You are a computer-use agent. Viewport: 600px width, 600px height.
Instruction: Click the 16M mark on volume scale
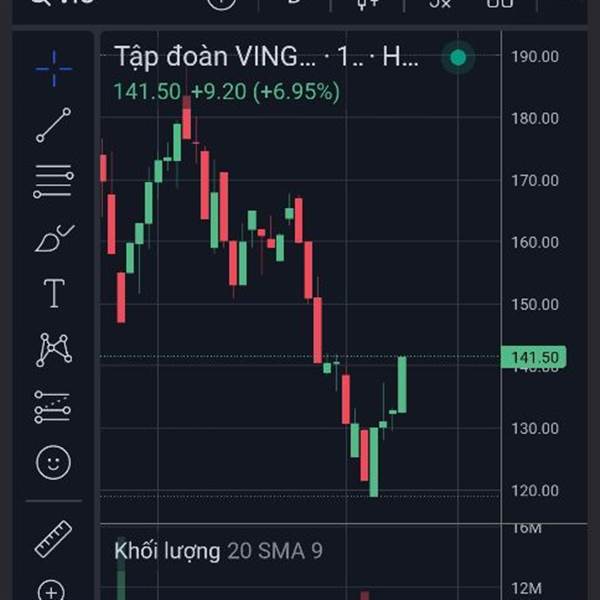(x=527, y=528)
